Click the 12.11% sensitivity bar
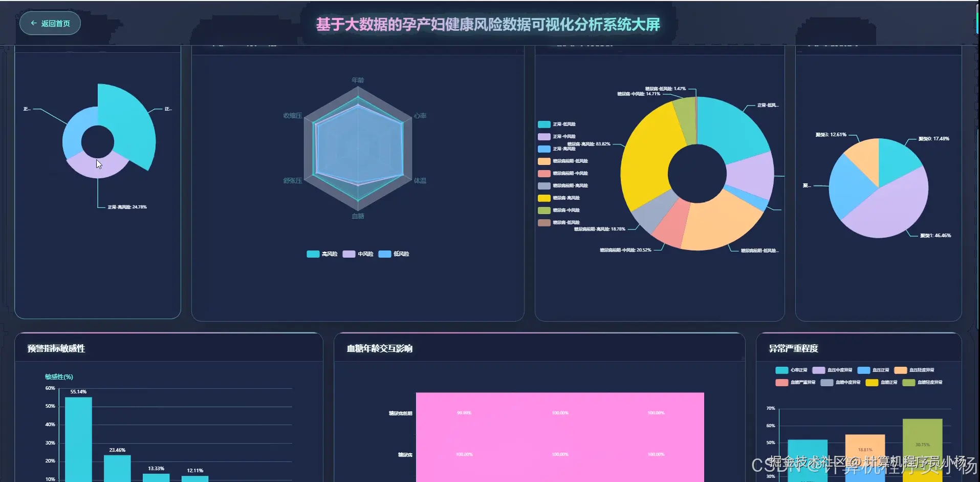980x482 pixels. [x=195, y=478]
